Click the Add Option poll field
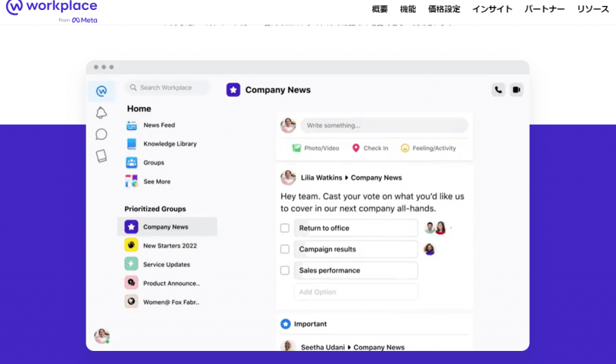This screenshot has width=616, height=364. point(356,292)
